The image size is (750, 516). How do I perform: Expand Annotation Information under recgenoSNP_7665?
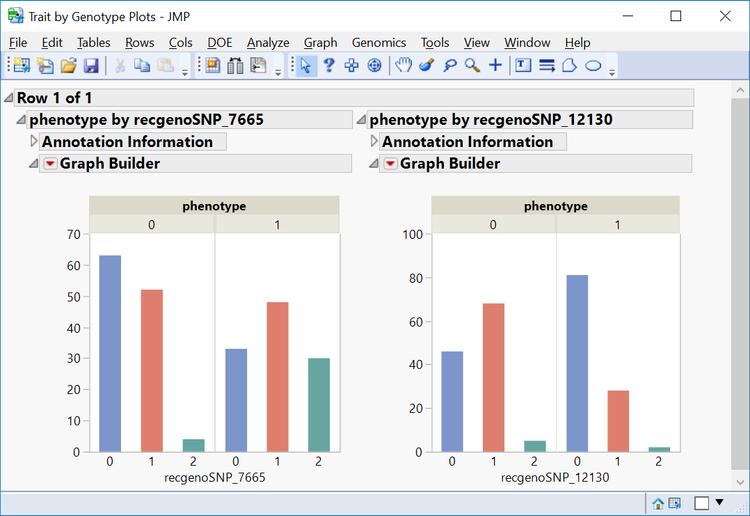tap(33, 141)
